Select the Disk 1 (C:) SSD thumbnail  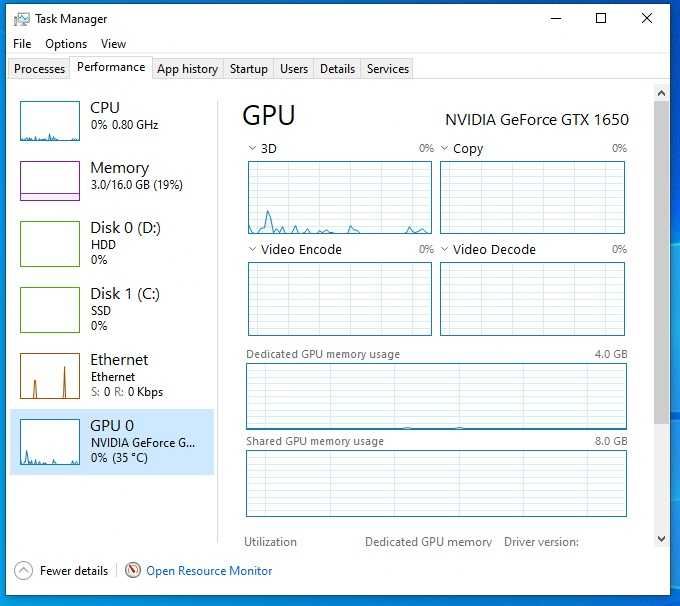point(50,309)
